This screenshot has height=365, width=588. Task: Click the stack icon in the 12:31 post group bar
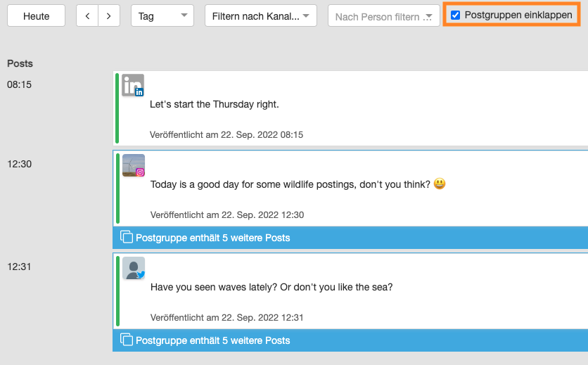coord(127,340)
